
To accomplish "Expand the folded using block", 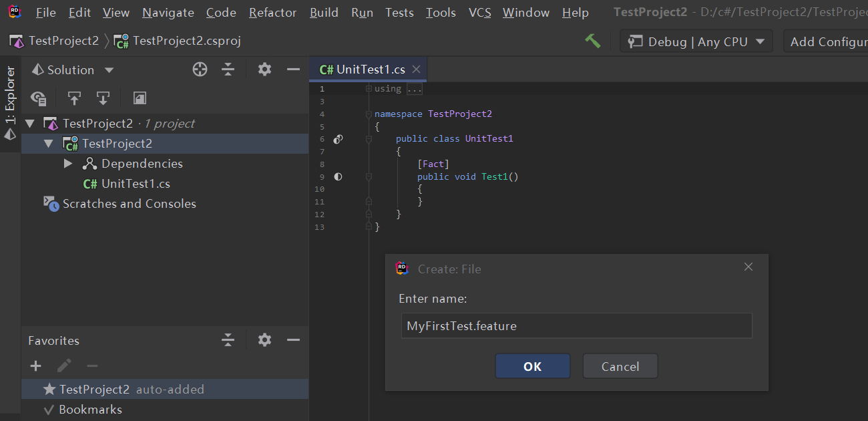I will pyautogui.click(x=414, y=88).
